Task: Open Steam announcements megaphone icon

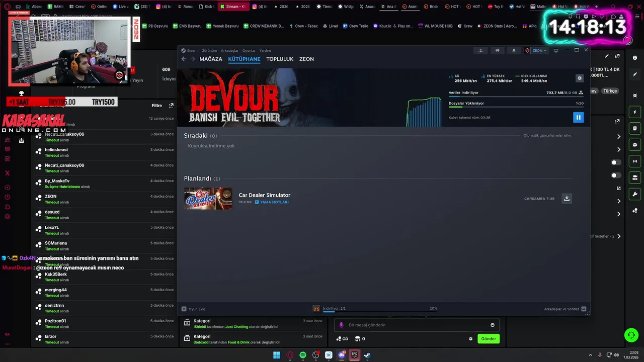Action: [497, 50]
